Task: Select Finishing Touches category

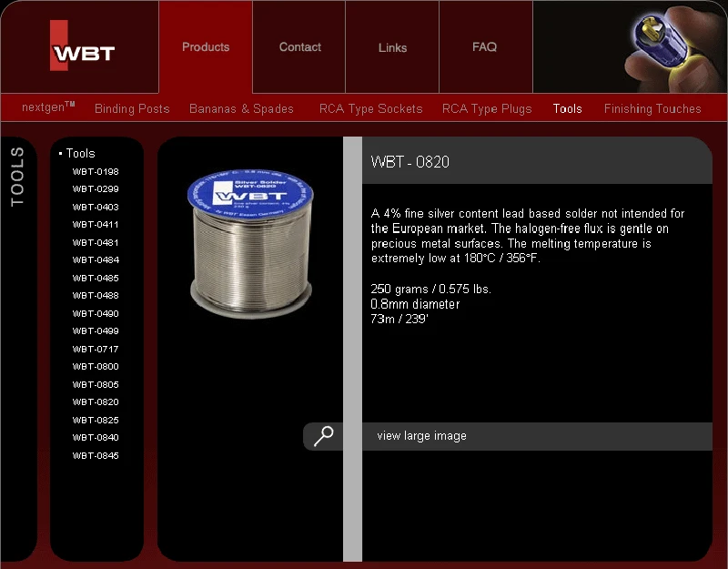Action: (652, 108)
